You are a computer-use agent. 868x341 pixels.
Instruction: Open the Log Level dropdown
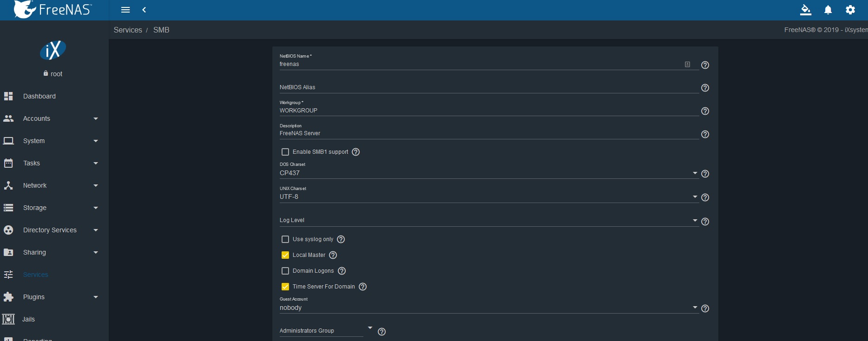click(x=489, y=220)
